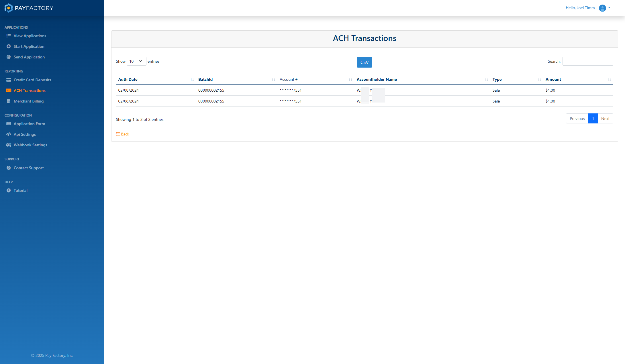The height and width of the screenshot is (364, 625).
Task: Click the Send Application at-sign icon
Action: pyautogui.click(x=9, y=57)
